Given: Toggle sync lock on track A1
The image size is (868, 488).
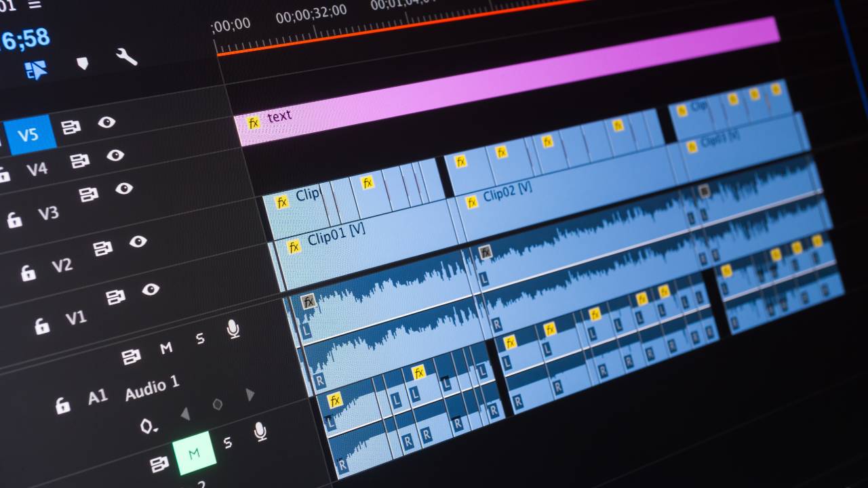Looking at the screenshot, I should 131,357.
